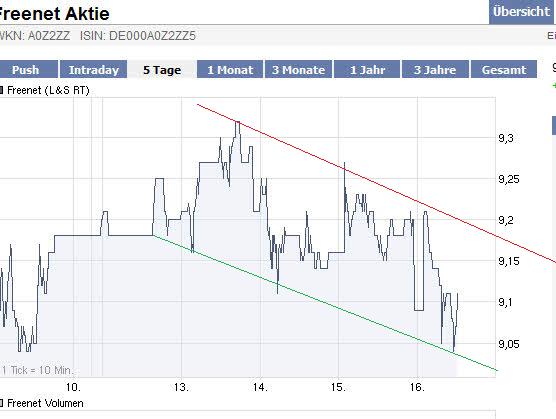Open the Gesamt chart range
Screen dimensions: 556x419
[x=504, y=69]
